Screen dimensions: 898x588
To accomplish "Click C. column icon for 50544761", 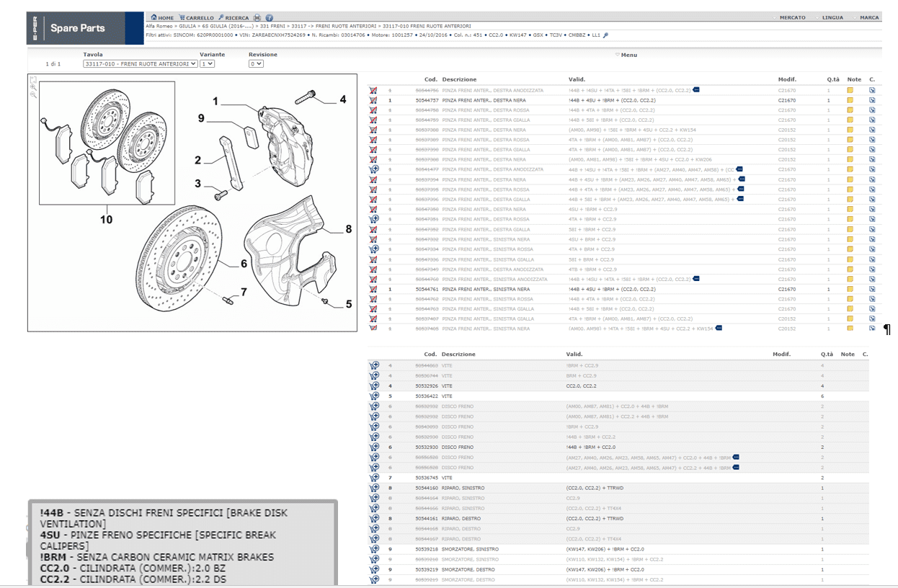I will pos(872,289).
